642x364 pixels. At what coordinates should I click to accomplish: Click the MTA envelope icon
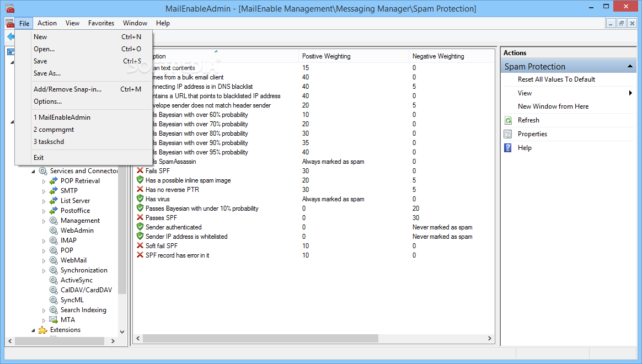pos(54,320)
